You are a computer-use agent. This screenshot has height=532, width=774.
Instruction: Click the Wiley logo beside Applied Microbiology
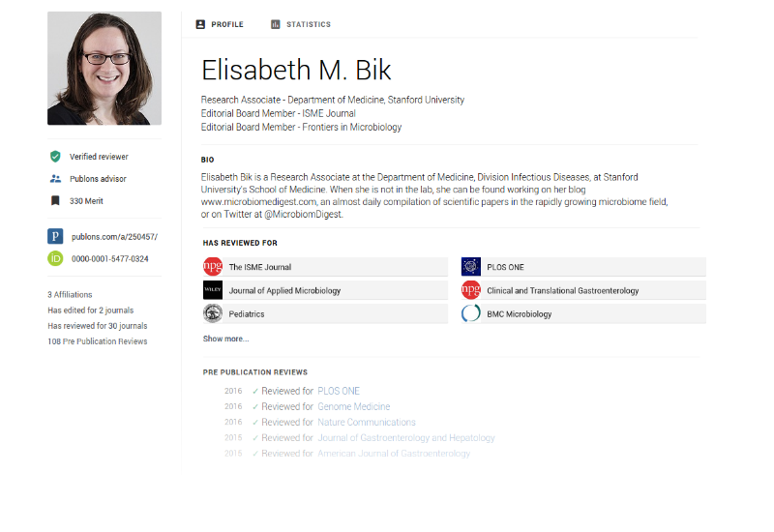[213, 290]
